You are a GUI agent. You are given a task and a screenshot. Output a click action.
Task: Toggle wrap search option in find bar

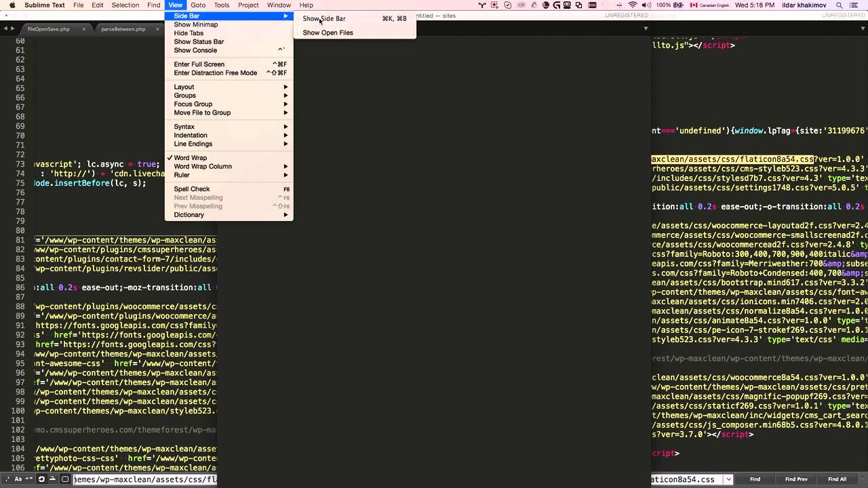[x=41, y=479]
